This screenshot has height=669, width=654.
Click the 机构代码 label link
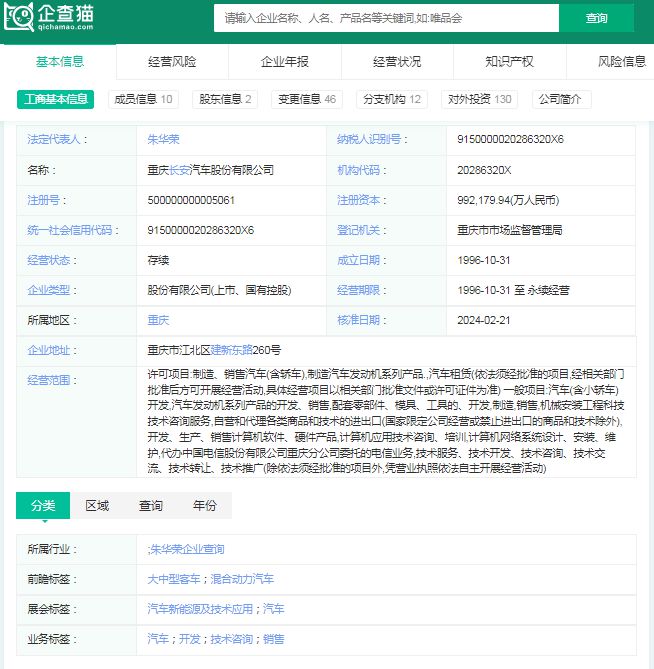click(x=358, y=170)
